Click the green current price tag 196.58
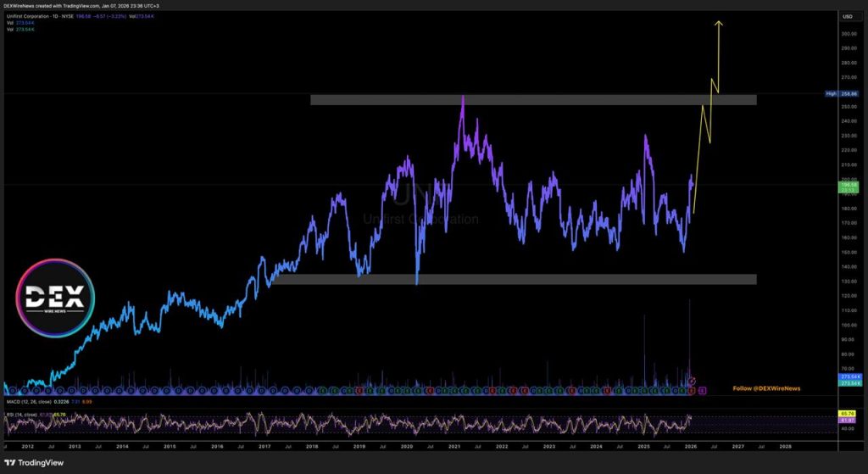This screenshot has height=474, width=868. (x=846, y=183)
